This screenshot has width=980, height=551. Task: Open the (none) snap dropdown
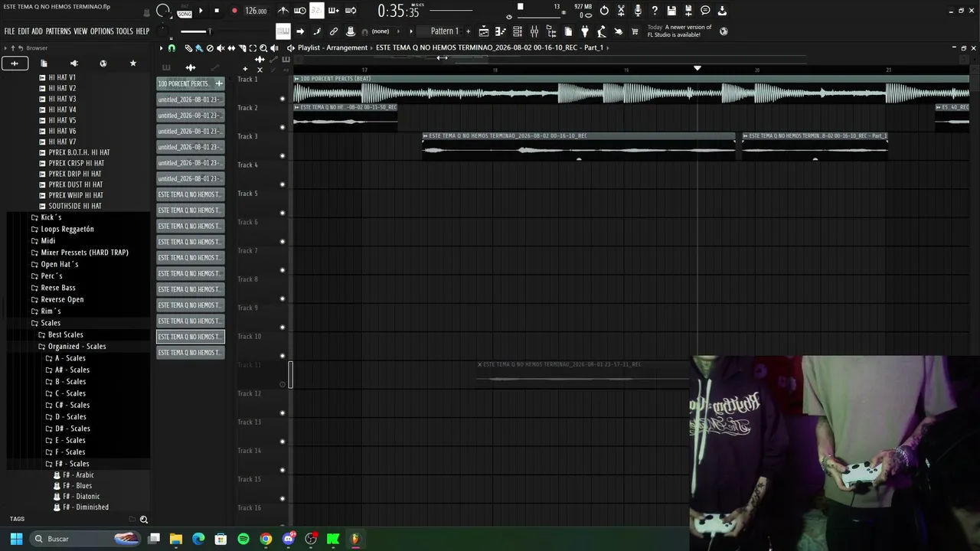pos(381,31)
